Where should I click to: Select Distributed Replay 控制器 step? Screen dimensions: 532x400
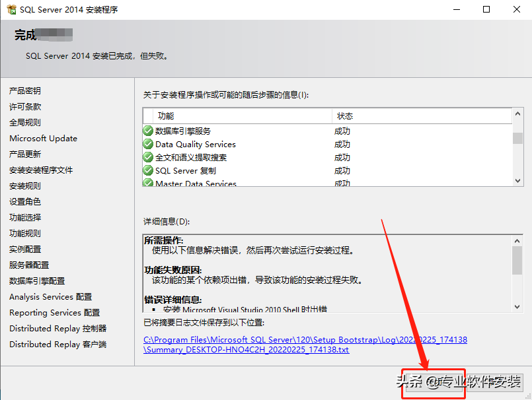(x=58, y=329)
